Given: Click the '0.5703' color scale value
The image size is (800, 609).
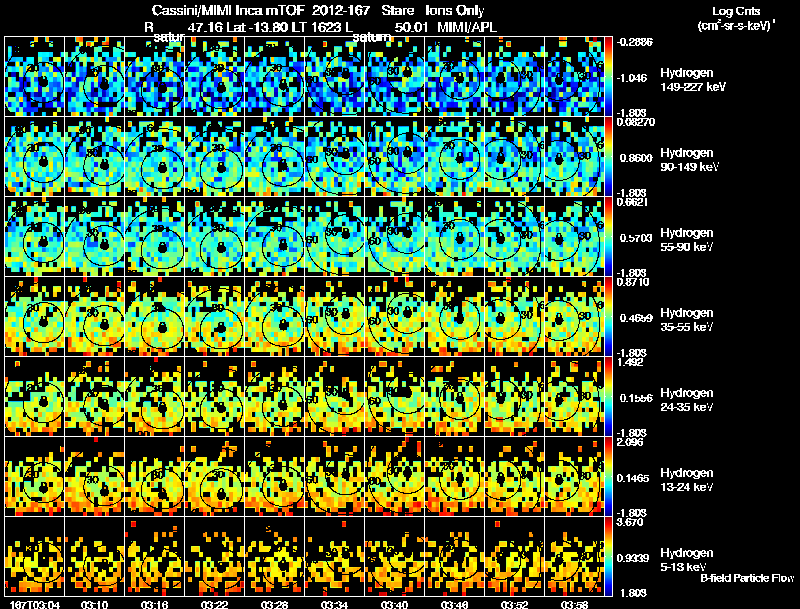Looking at the screenshot, I should 636,238.
